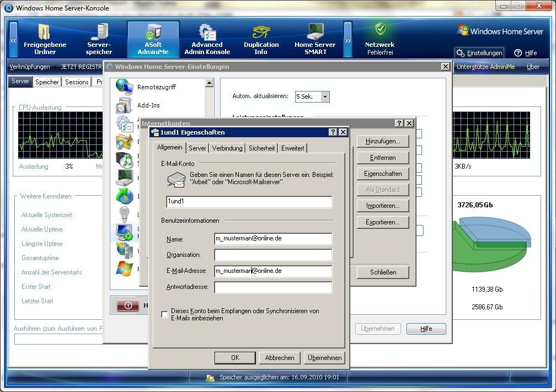The width and height of the screenshot is (556, 392).
Task: Show previous console tabs with left chevron
Action: coord(13,40)
